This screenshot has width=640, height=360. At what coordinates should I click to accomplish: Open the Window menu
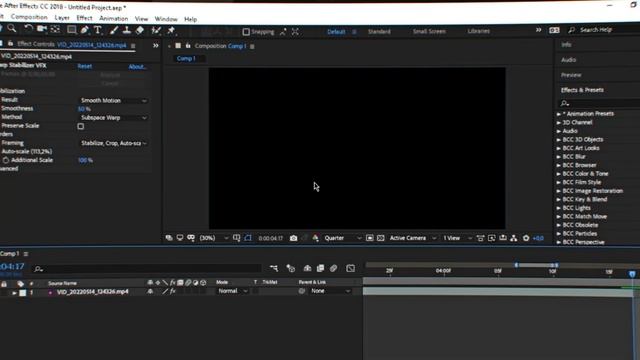click(x=166, y=19)
